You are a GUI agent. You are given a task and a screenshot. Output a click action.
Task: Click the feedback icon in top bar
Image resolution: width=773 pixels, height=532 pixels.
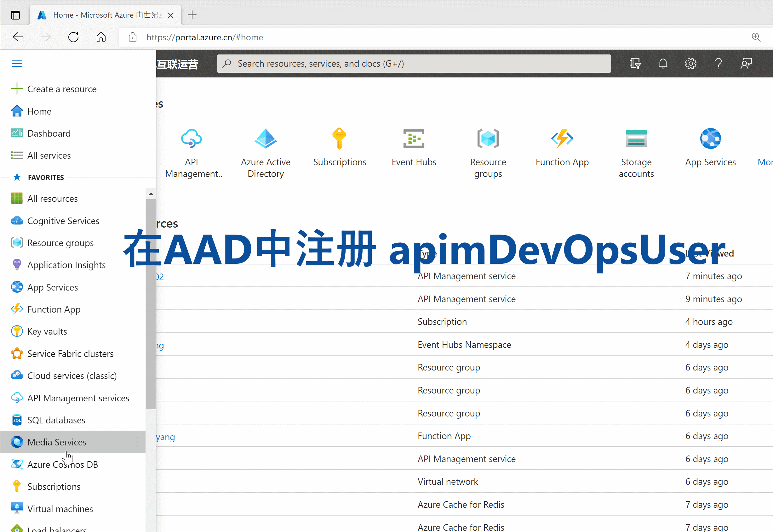[x=746, y=63]
